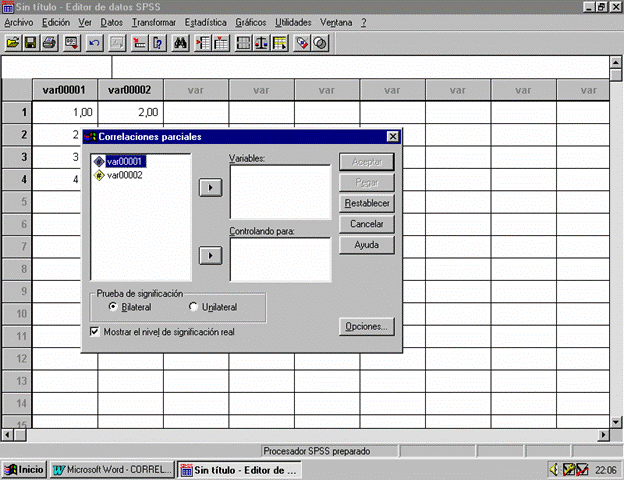Close the Correlaciones parciales dialog
The height and width of the screenshot is (480, 624).
coord(393,137)
